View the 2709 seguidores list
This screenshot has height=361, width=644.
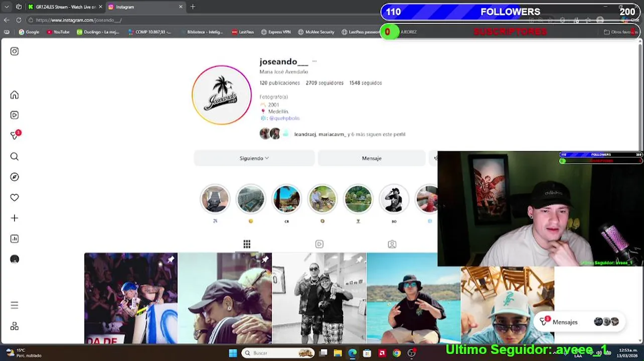click(x=325, y=83)
